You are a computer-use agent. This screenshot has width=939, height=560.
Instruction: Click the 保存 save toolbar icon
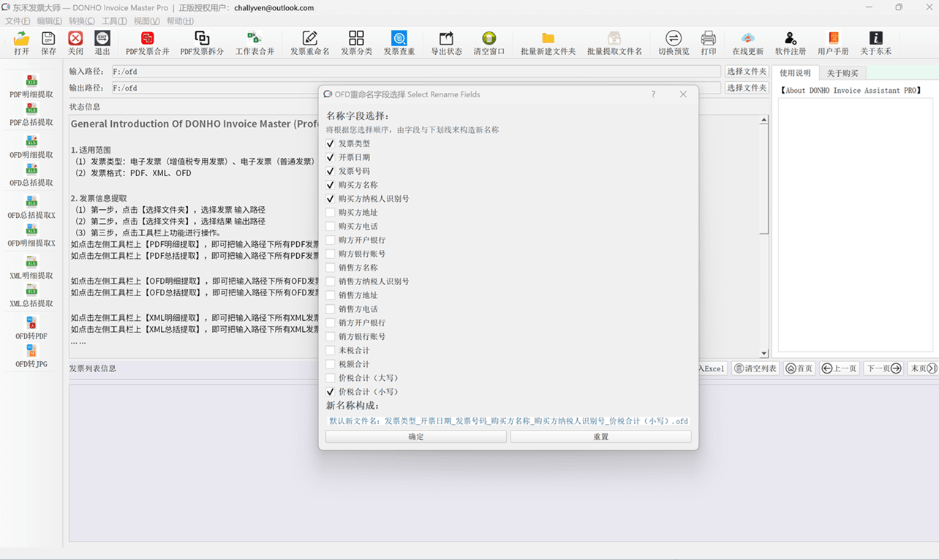[x=48, y=42]
